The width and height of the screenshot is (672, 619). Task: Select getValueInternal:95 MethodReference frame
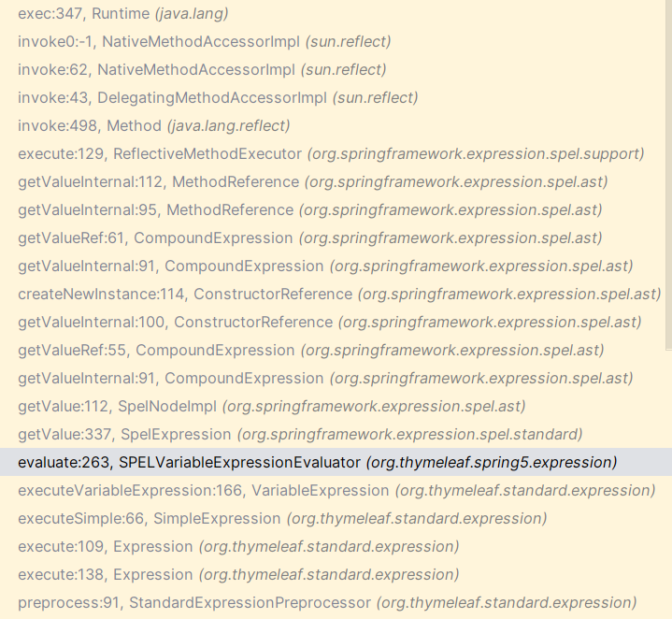pyautogui.click(x=332, y=210)
